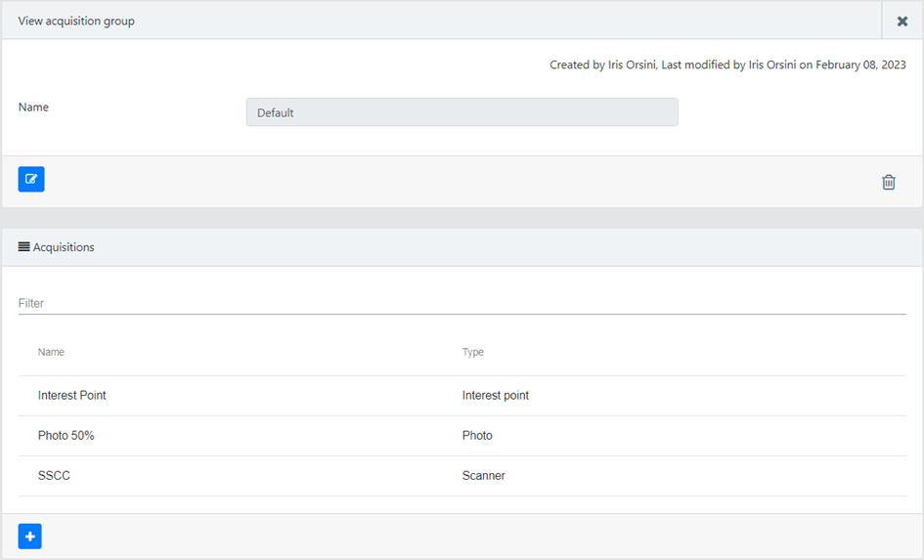The height and width of the screenshot is (560, 924).
Task: Click the Acquisitions list icon
Action: click(23, 246)
